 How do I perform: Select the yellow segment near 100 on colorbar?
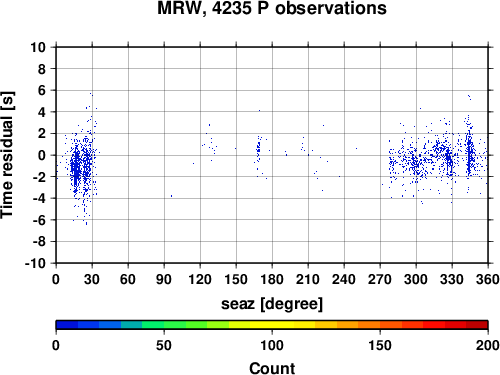(x=272, y=325)
